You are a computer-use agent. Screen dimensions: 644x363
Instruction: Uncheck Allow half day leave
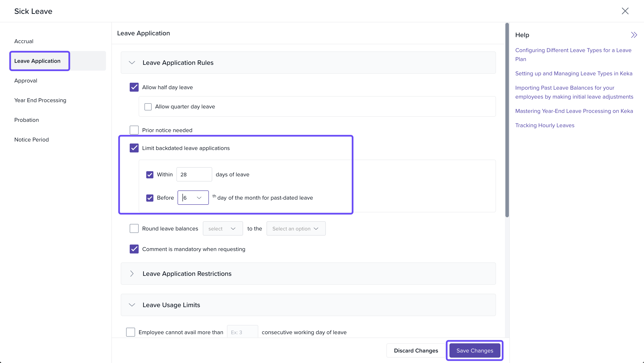[134, 87]
